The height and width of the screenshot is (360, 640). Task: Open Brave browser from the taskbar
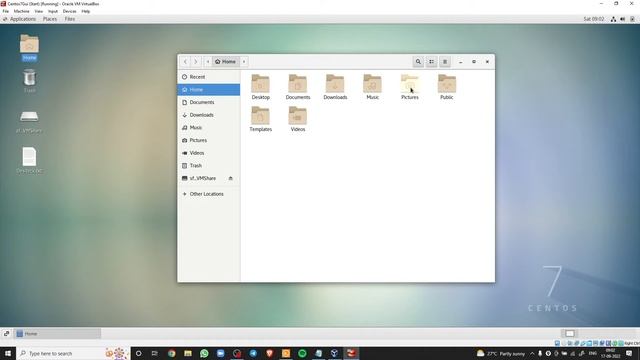click(269, 353)
